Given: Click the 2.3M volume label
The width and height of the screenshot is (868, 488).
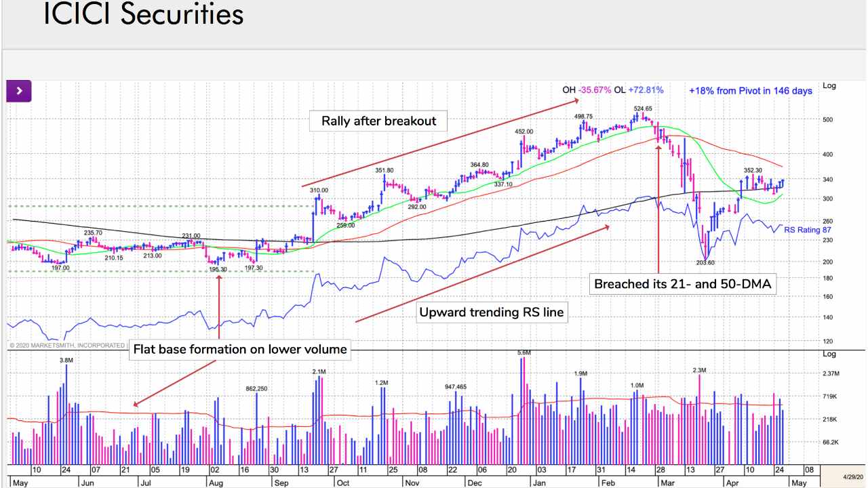Looking at the screenshot, I should (x=699, y=371).
